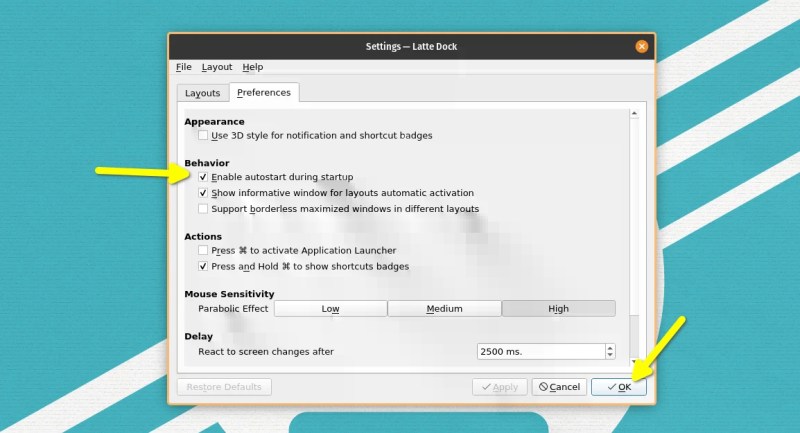The height and width of the screenshot is (433, 800).
Task: Select the Preferences tab
Action: pyautogui.click(x=264, y=93)
